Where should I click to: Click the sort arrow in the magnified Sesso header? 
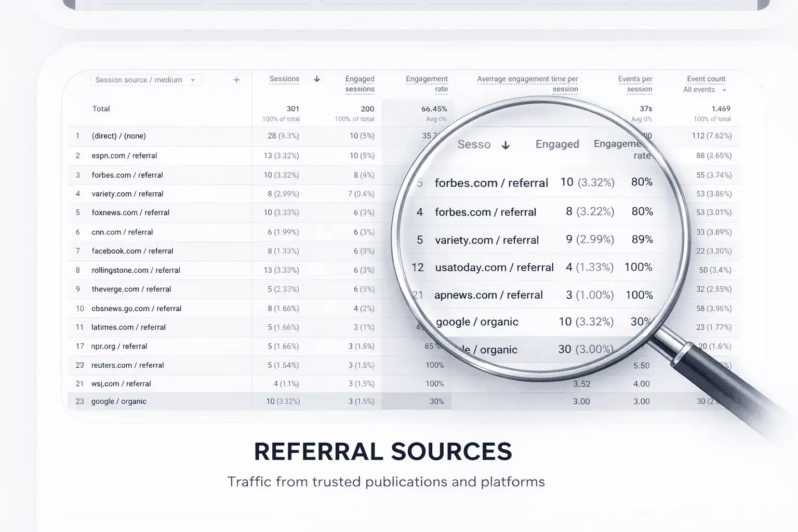coord(506,145)
